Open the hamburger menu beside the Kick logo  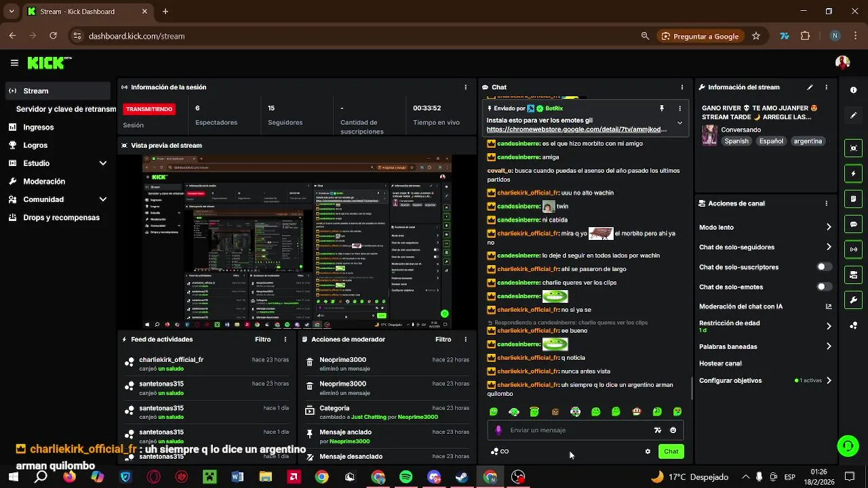(14, 63)
